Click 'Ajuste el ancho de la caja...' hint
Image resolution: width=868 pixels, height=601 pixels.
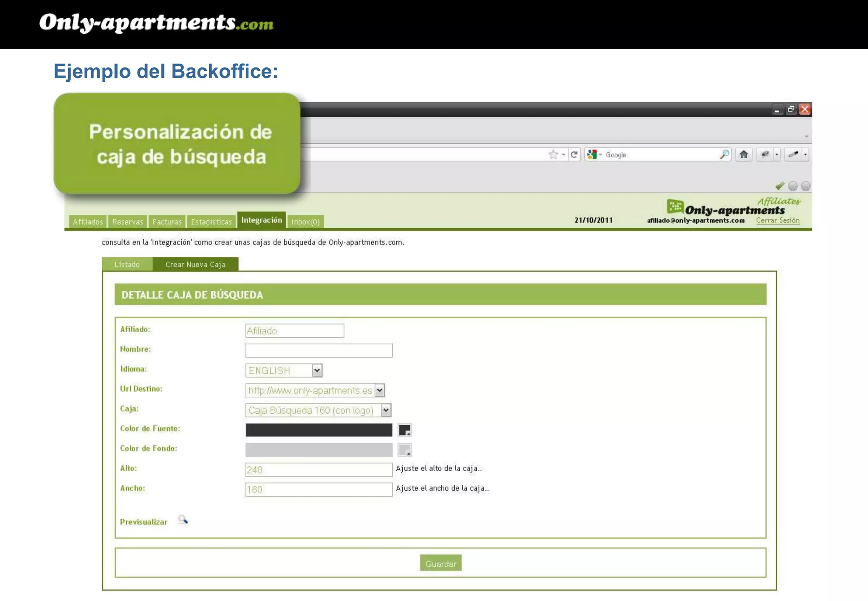(442, 488)
